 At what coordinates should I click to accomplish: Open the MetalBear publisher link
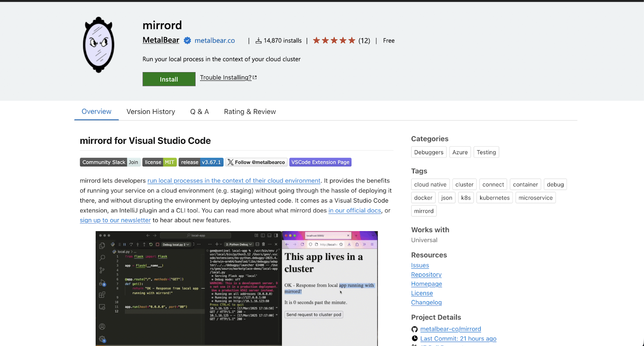coord(161,40)
